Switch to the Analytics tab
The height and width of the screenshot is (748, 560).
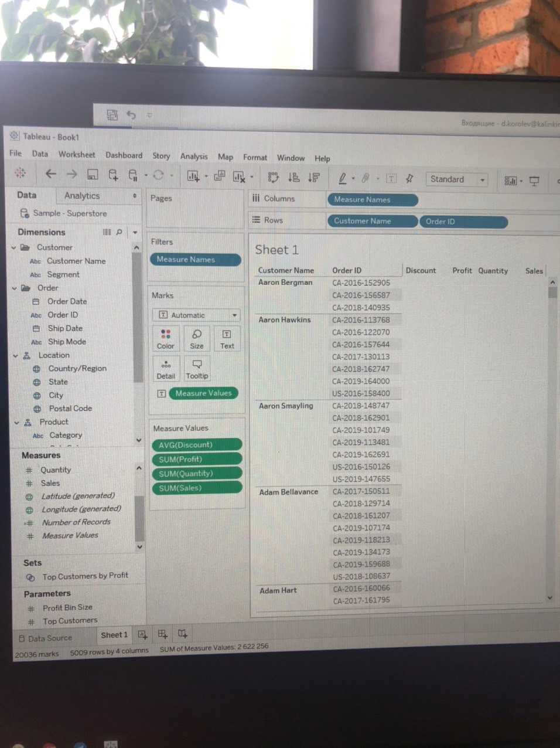82,196
